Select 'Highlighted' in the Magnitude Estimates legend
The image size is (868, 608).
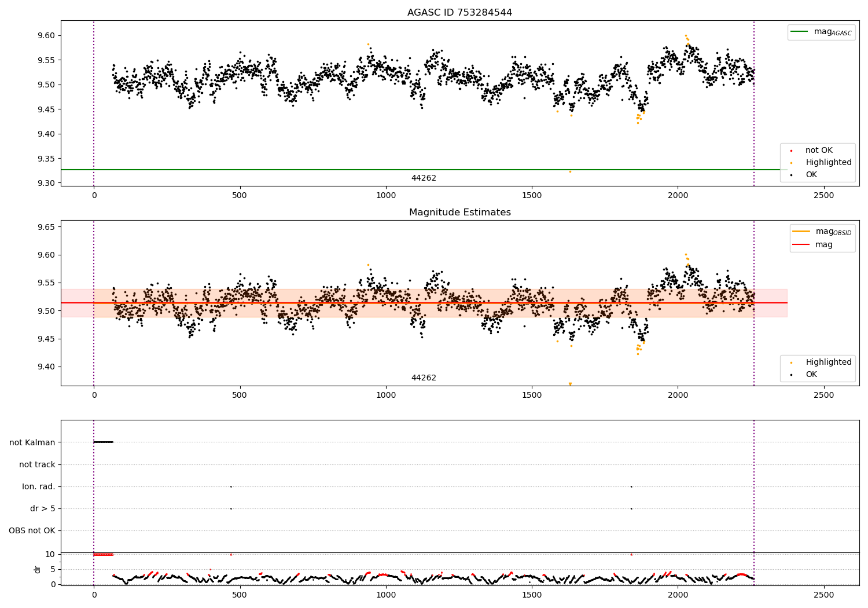pos(829,362)
